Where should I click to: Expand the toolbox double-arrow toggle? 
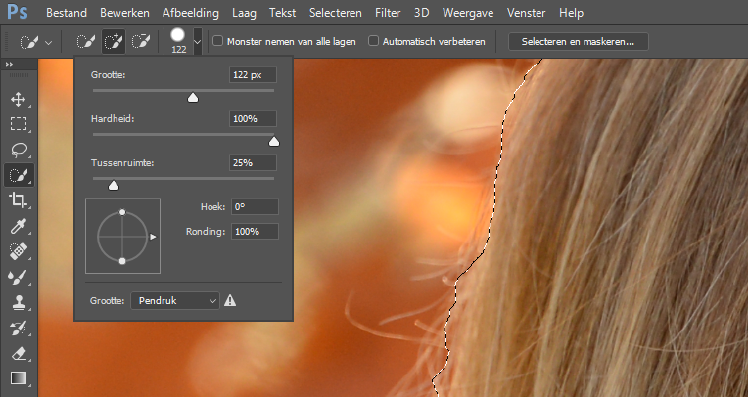point(9,64)
